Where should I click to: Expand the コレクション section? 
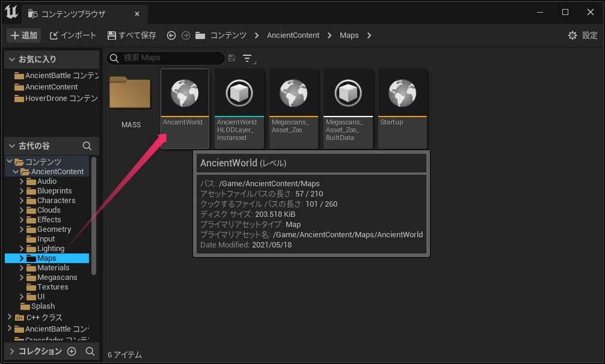12,351
